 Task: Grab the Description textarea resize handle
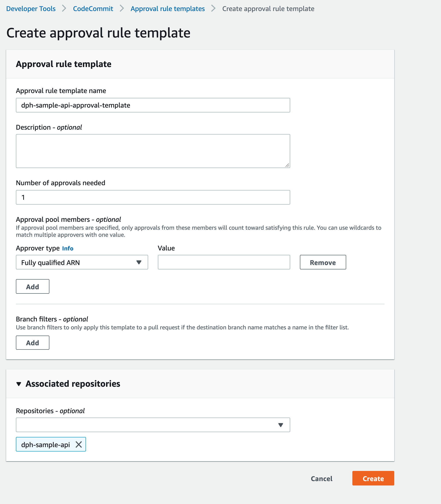tap(287, 165)
